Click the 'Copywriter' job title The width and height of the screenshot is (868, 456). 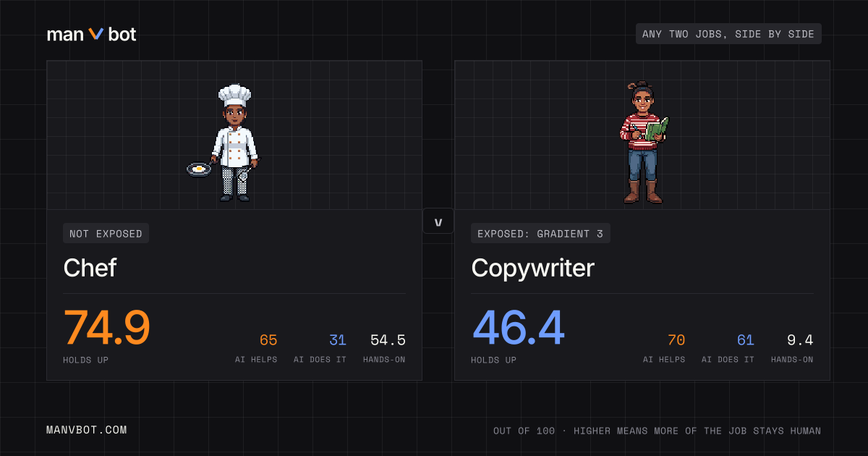533,268
